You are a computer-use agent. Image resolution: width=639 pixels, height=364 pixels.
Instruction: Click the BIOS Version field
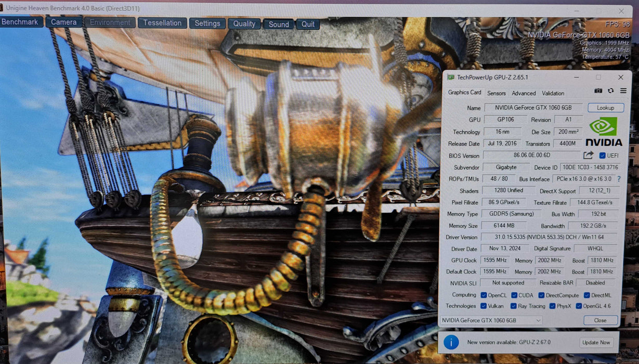[x=532, y=155]
